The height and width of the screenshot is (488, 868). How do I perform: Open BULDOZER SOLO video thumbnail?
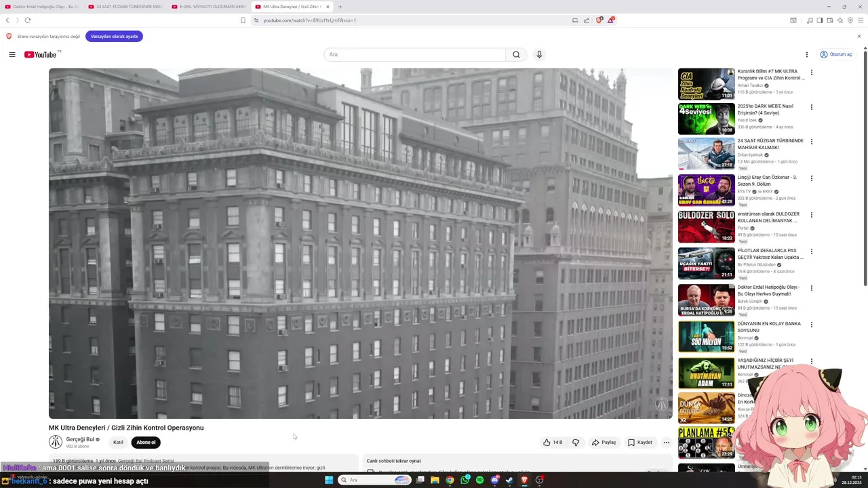tap(706, 226)
